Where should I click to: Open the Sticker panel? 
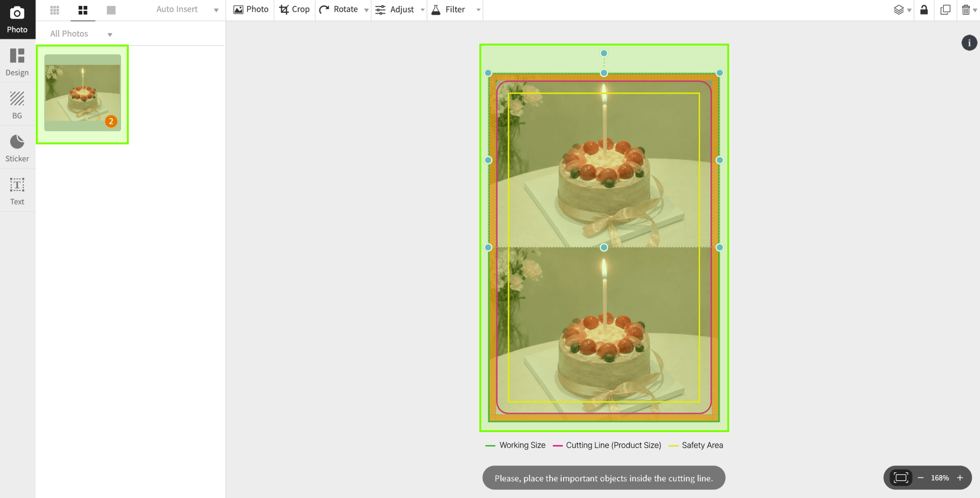pos(17,148)
